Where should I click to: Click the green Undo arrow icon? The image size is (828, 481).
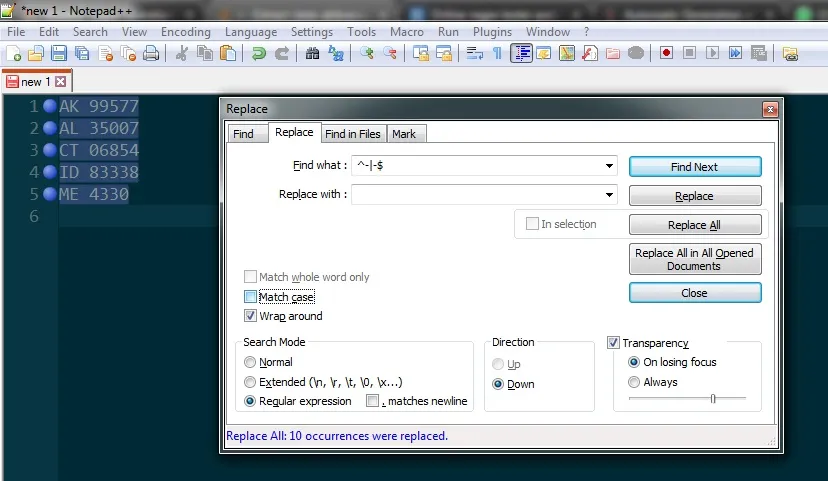(x=258, y=53)
